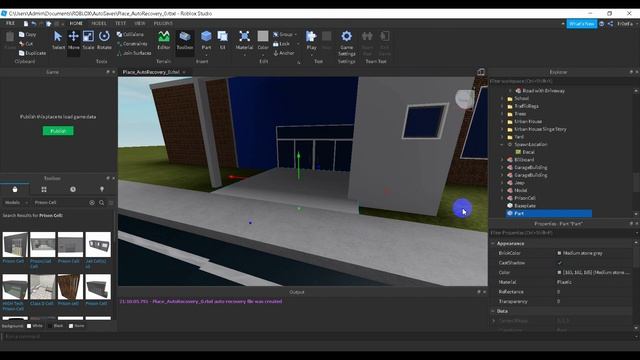Click What's New button
This screenshot has height=360, width=640.
582,24
